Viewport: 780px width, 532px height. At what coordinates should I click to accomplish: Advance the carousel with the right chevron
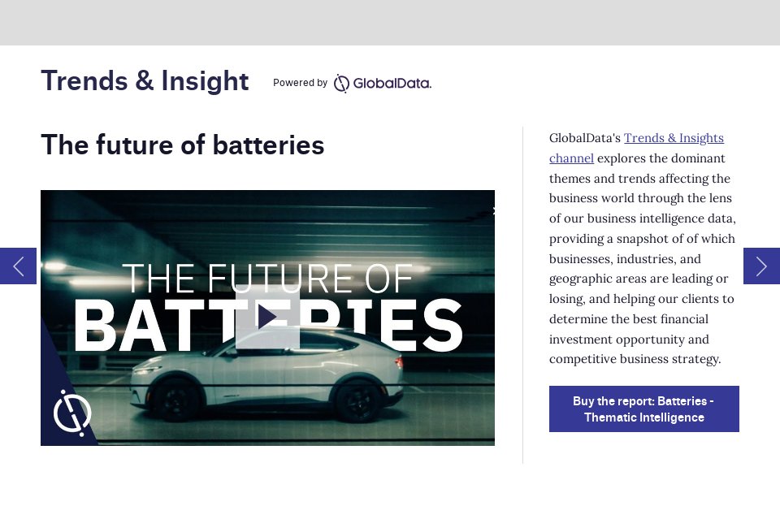[761, 266]
